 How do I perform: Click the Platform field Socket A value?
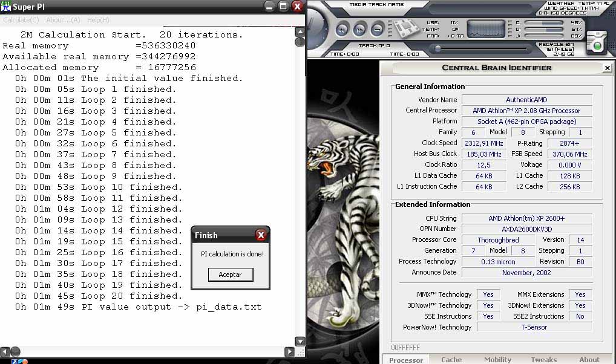coord(527,122)
